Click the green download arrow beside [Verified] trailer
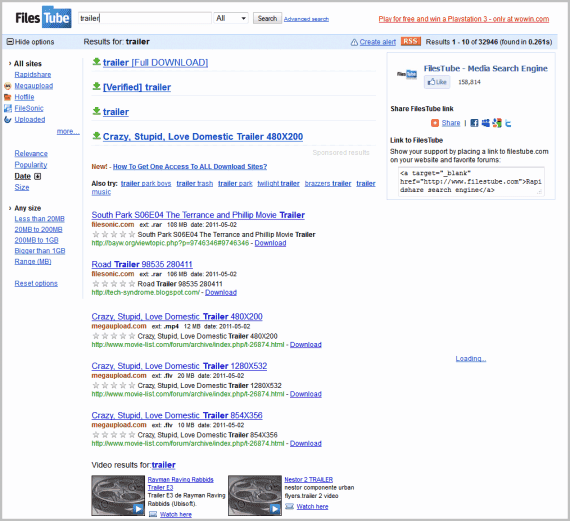This screenshot has height=521, width=570. 96,87
